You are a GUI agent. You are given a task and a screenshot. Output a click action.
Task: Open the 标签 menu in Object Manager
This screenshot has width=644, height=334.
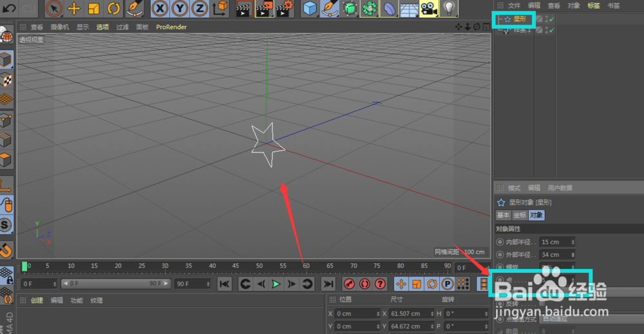(594, 5)
